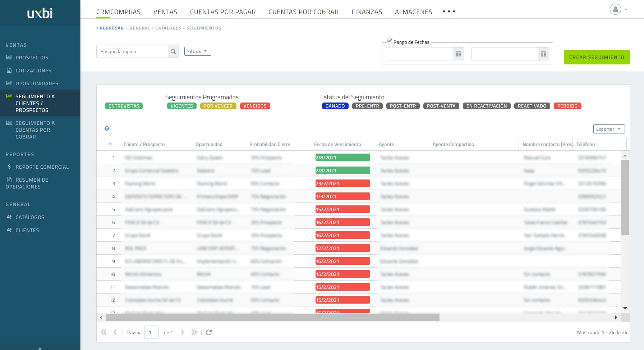Expand the user menu chevron

coord(626,10)
